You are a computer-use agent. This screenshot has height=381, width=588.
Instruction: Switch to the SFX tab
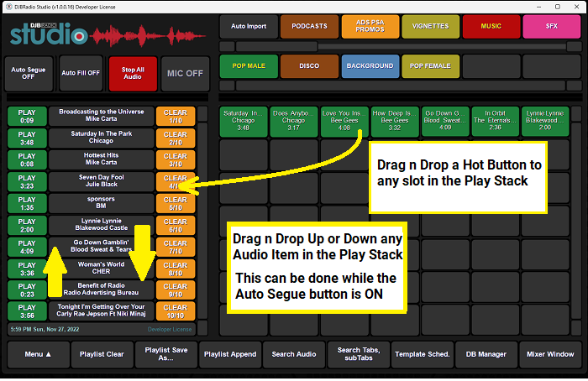coord(552,27)
